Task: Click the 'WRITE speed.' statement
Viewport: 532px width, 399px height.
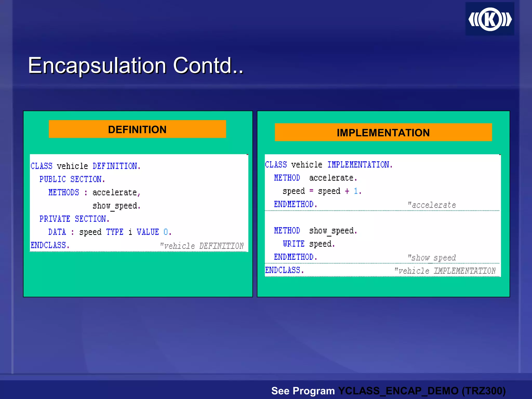Action: pyautogui.click(x=309, y=244)
